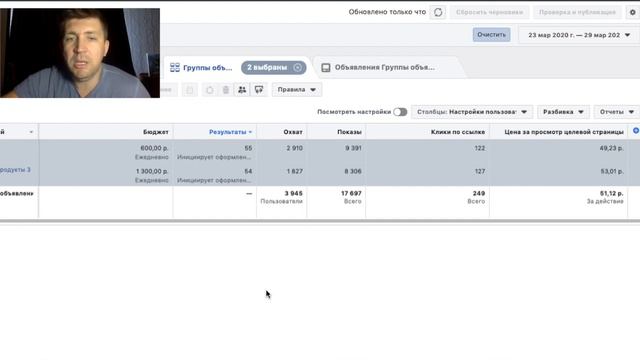Click the 2 910 reach value
This screenshot has width=640, height=360.
click(x=294, y=148)
